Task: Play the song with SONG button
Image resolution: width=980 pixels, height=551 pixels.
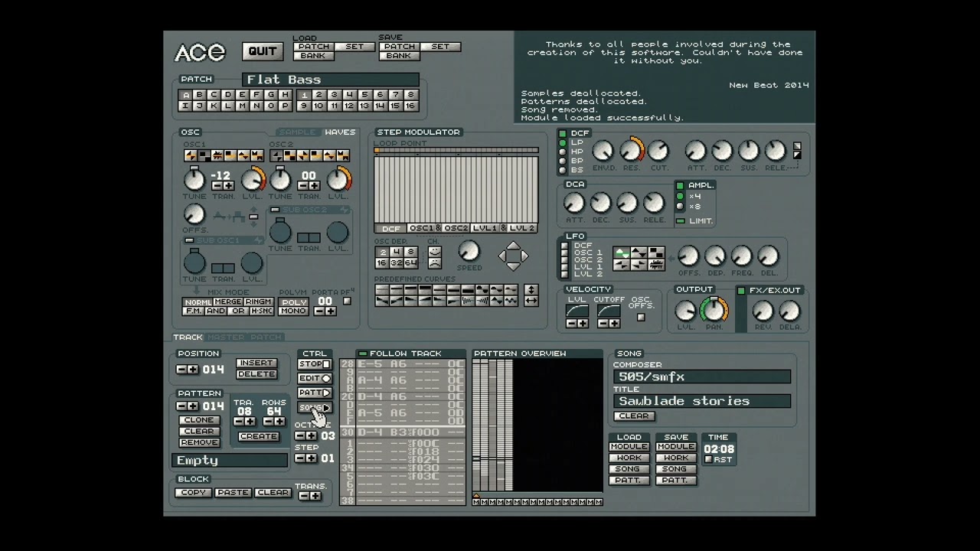Action: (x=315, y=407)
